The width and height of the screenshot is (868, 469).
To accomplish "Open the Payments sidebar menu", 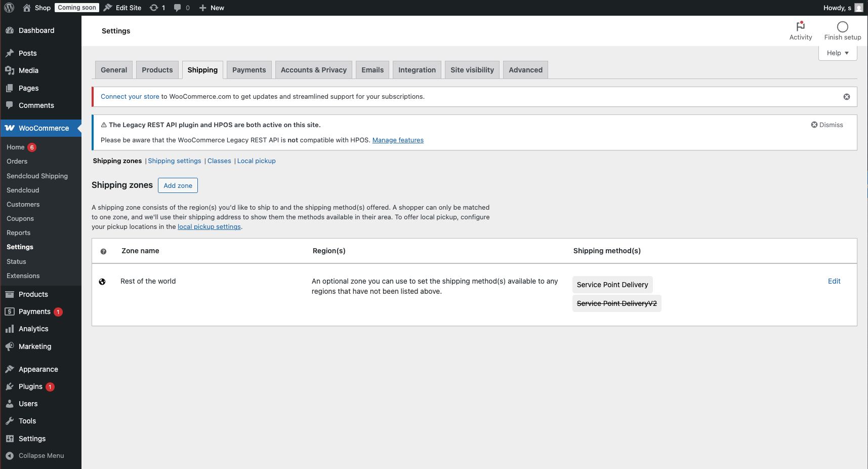I will coord(34,311).
